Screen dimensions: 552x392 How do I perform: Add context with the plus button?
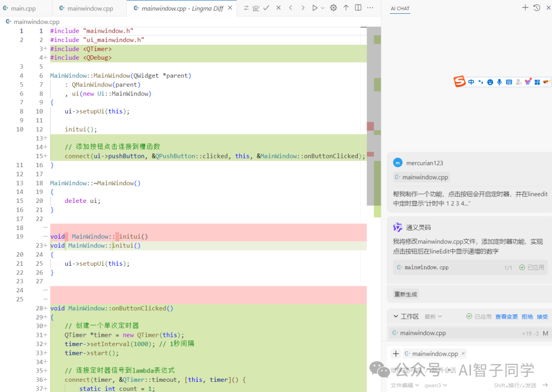pos(396,354)
